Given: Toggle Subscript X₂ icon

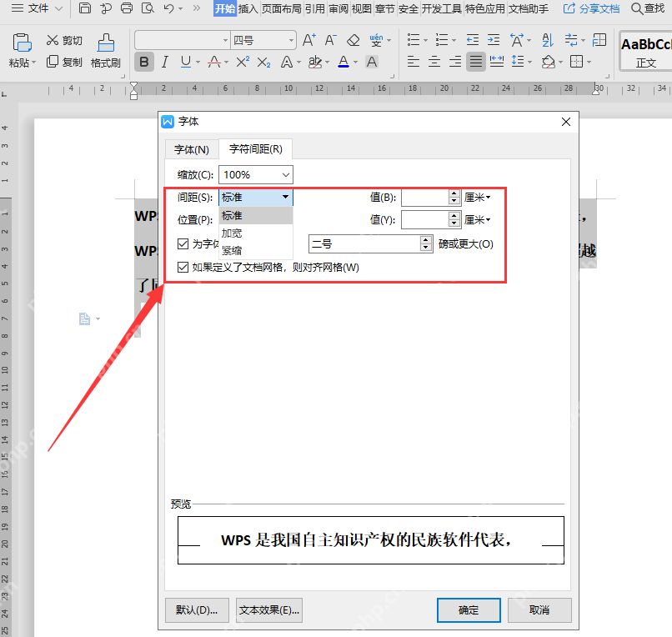Looking at the screenshot, I should click(x=263, y=63).
